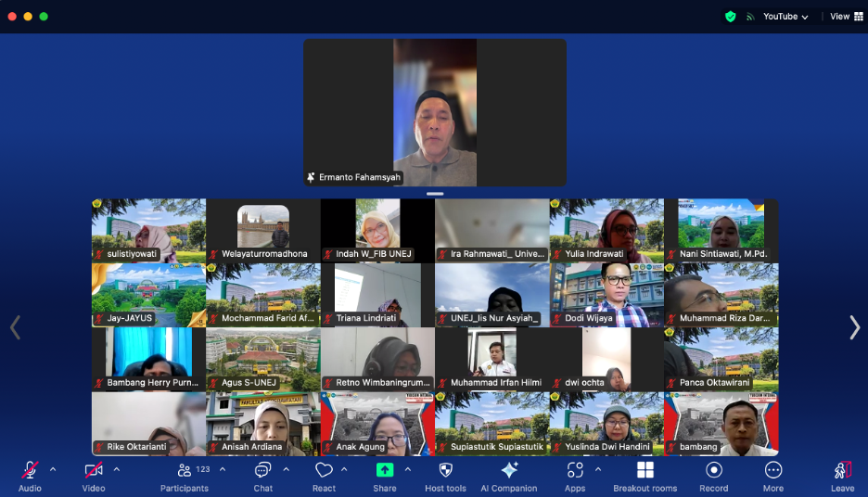Open the More options menu

pyautogui.click(x=773, y=475)
